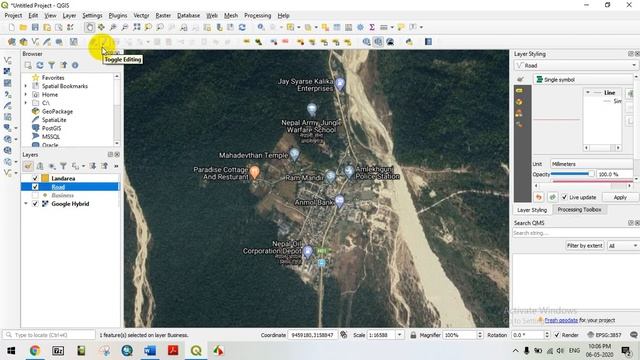Click Filter Legend funnel in Layers panel
The height and width of the screenshot is (360, 640).
[x=63, y=166]
